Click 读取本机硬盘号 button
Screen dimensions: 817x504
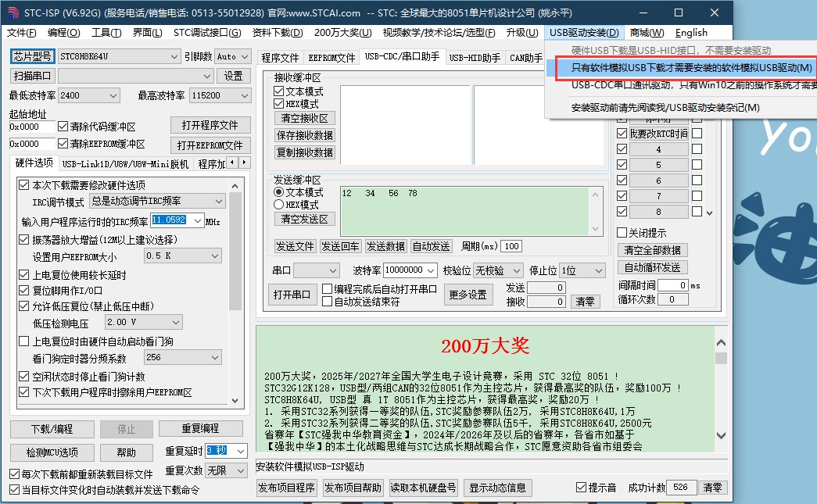point(423,488)
